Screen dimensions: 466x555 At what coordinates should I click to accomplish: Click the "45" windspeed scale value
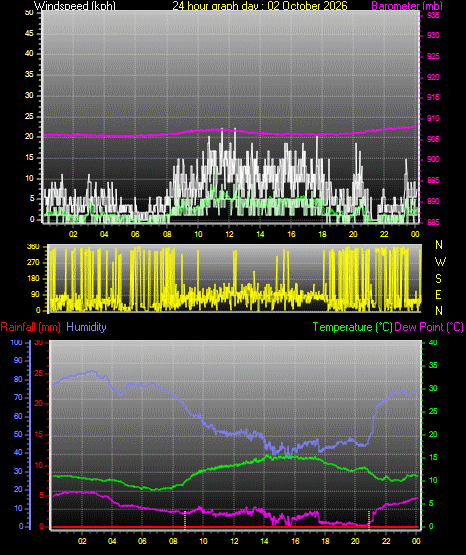coord(29,33)
